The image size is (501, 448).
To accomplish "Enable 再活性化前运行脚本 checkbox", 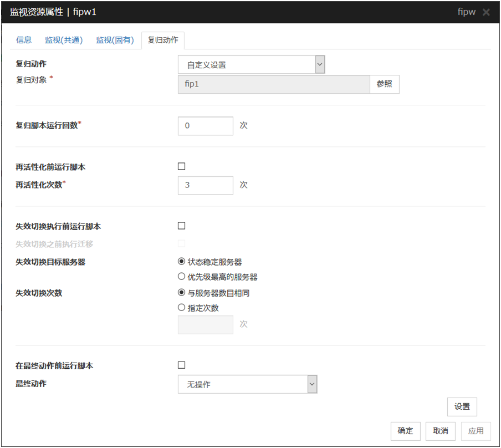I will click(181, 166).
